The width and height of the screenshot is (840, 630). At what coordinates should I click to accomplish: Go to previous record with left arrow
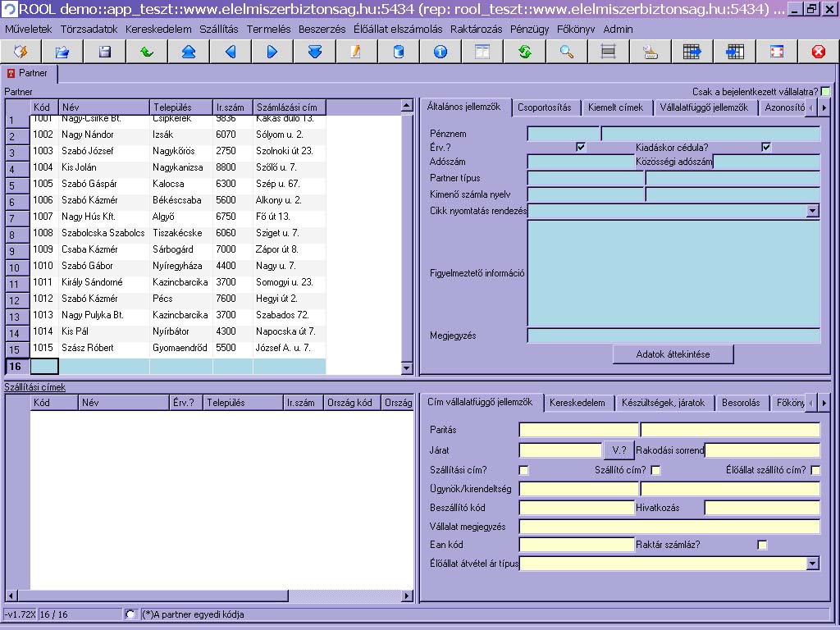coord(231,52)
